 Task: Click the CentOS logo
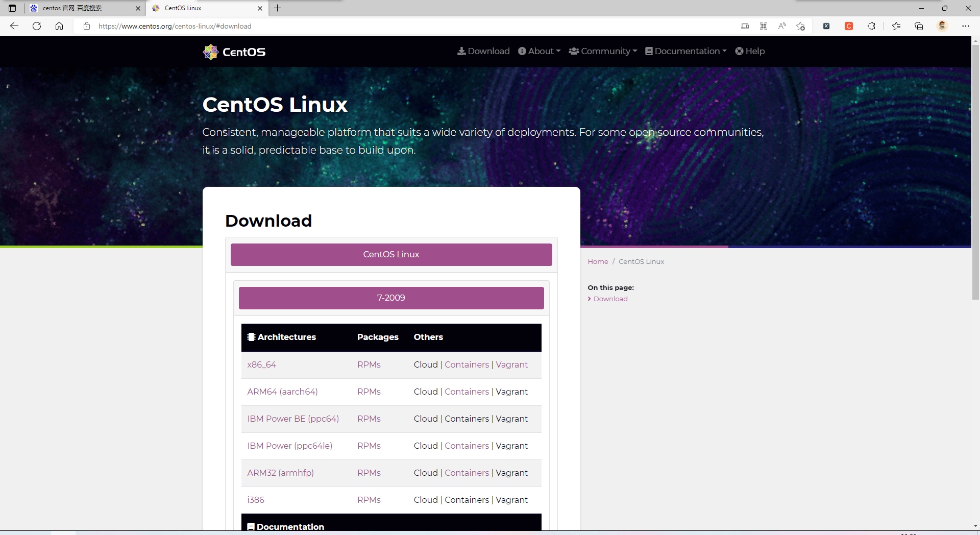click(234, 52)
